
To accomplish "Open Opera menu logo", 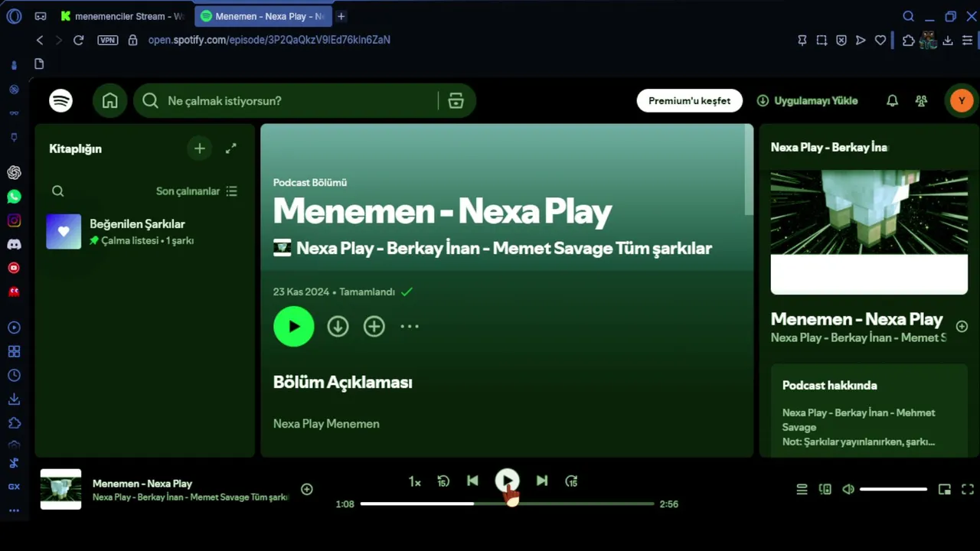I will click(14, 16).
